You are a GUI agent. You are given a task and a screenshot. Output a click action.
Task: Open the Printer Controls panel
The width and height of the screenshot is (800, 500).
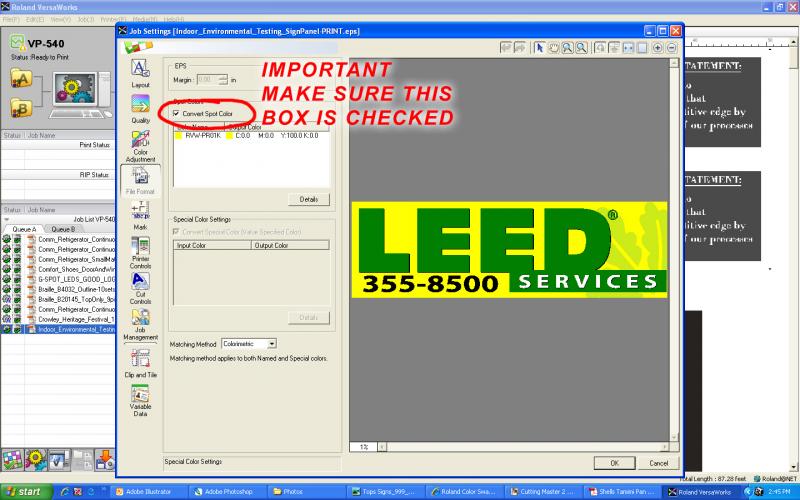tap(140, 253)
